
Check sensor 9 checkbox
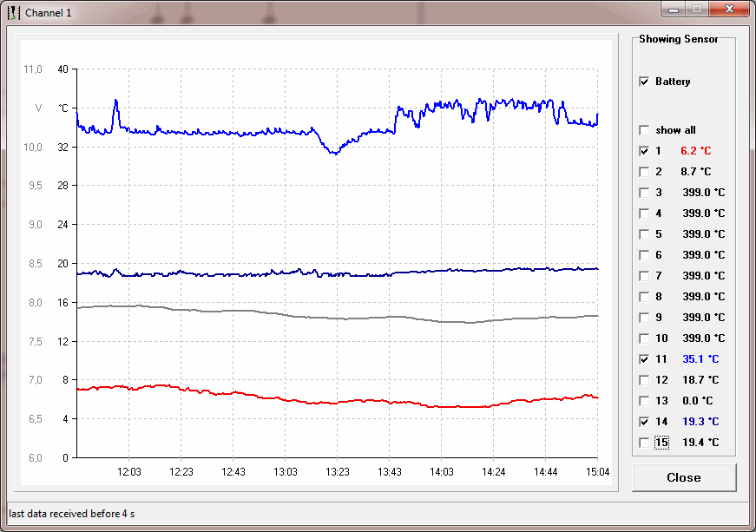(644, 318)
